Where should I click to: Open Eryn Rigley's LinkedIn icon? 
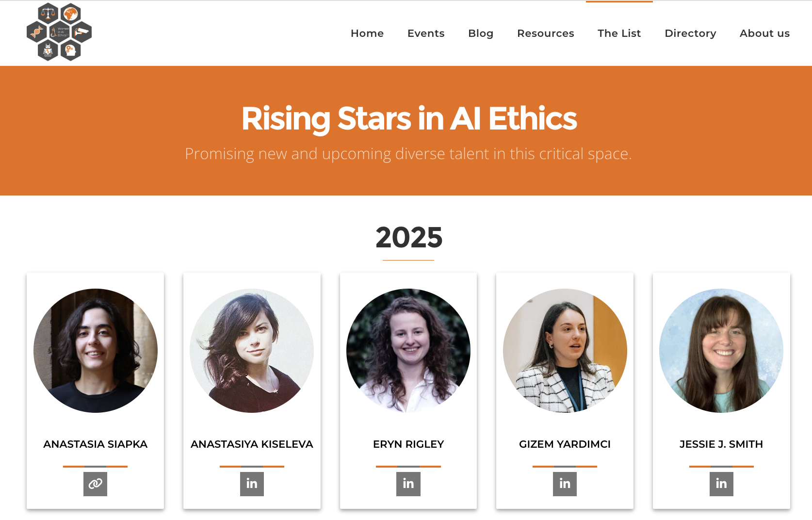408,484
